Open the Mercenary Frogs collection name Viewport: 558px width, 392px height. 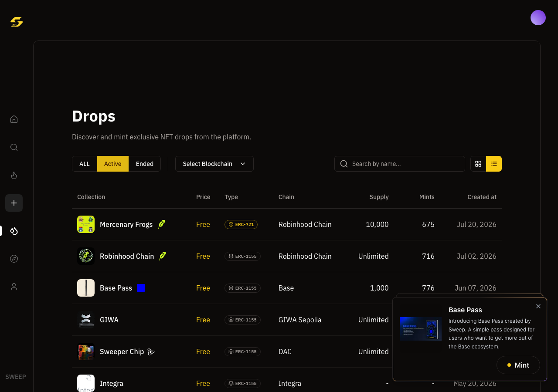pyautogui.click(x=126, y=224)
